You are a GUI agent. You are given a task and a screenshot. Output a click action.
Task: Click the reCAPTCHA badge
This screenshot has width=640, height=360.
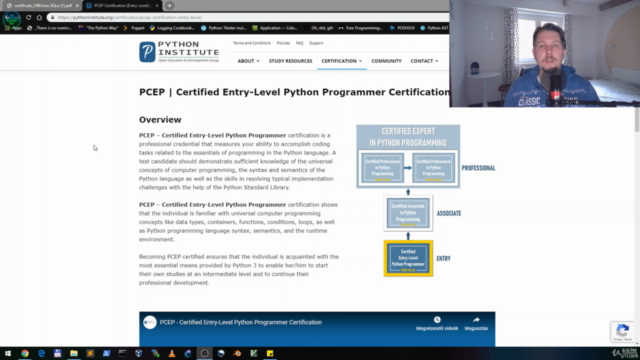[622, 332]
